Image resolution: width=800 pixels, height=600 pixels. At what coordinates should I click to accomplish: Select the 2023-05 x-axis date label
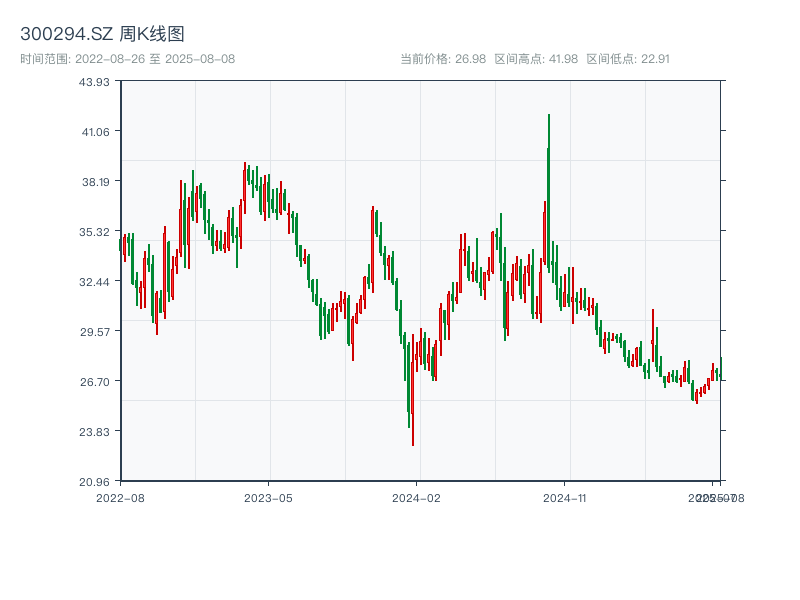(269, 497)
